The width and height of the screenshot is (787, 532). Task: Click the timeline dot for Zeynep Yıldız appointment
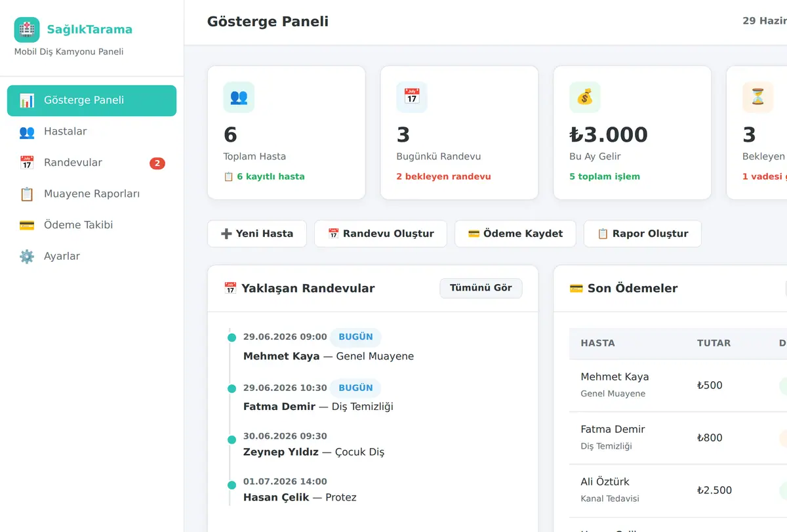(x=232, y=440)
